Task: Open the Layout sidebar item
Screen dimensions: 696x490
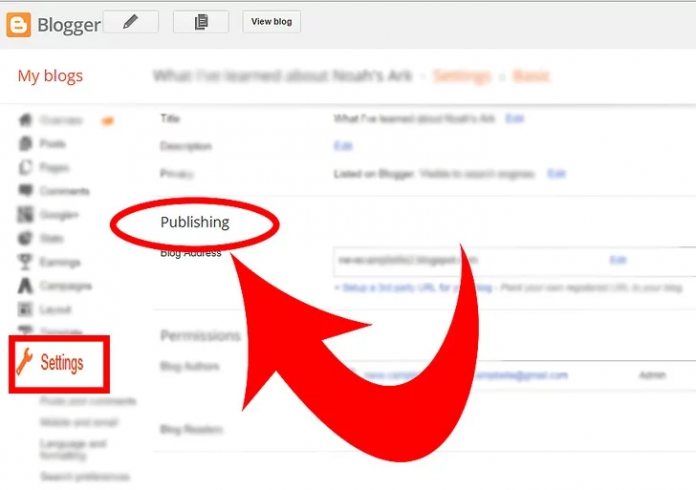Action: point(54,309)
